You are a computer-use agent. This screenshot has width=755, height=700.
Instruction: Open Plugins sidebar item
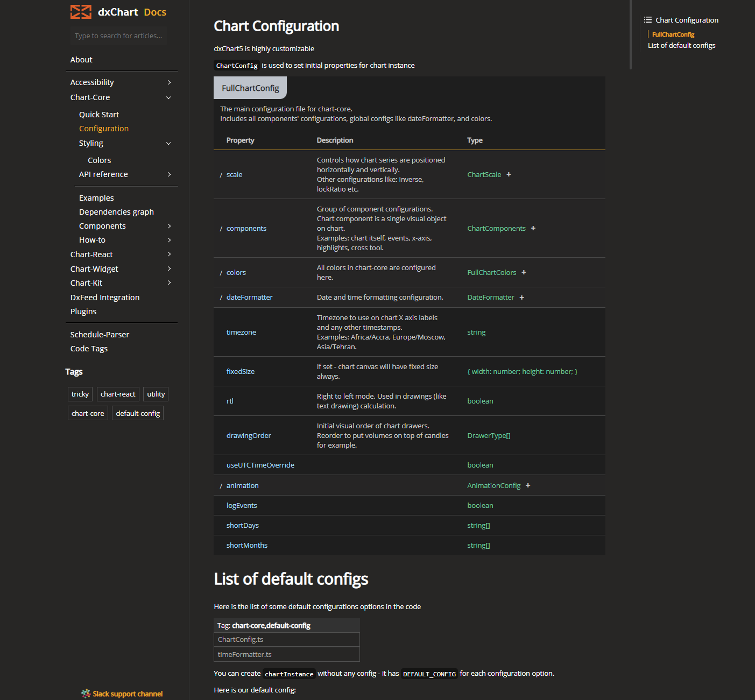click(83, 312)
